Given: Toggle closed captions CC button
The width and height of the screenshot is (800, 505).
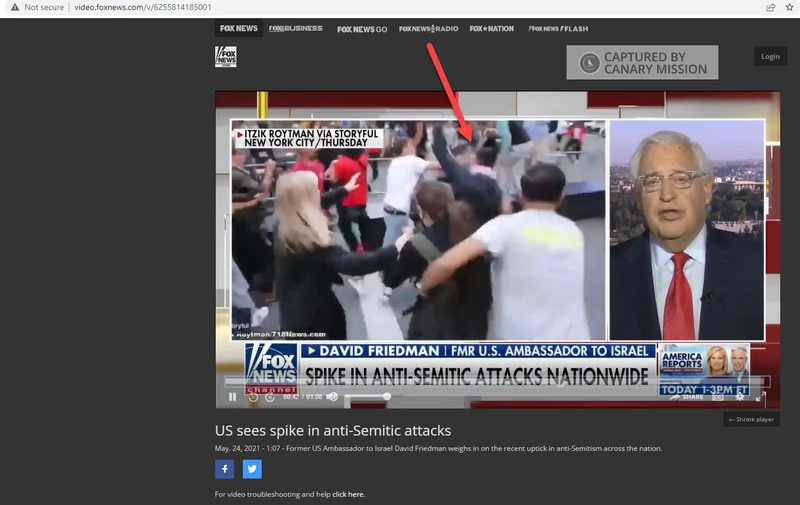Looking at the screenshot, I should pyautogui.click(x=718, y=397).
